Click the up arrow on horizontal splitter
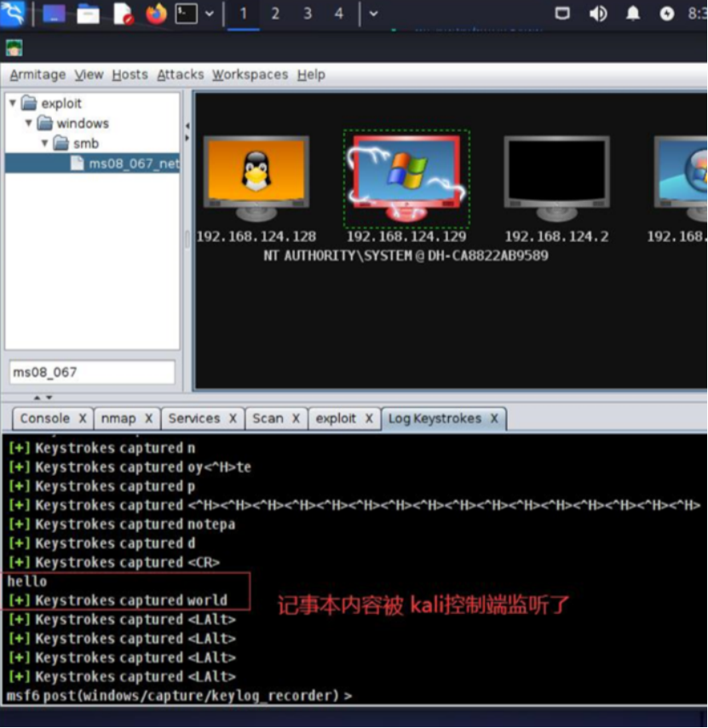The image size is (708, 728). (x=37, y=398)
